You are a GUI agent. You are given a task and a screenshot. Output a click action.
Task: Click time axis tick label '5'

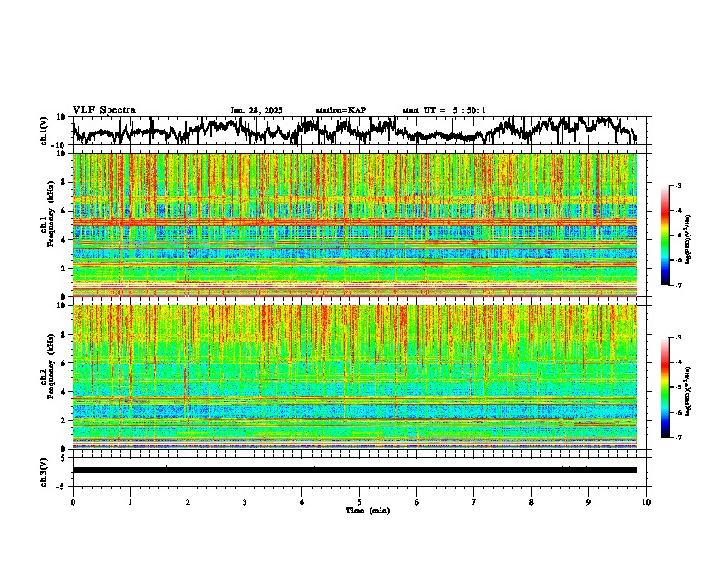[359, 502]
